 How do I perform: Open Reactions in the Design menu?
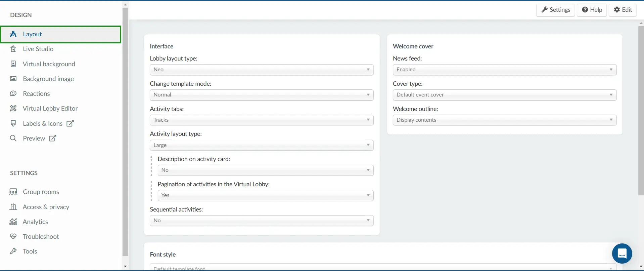pyautogui.click(x=36, y=93)
